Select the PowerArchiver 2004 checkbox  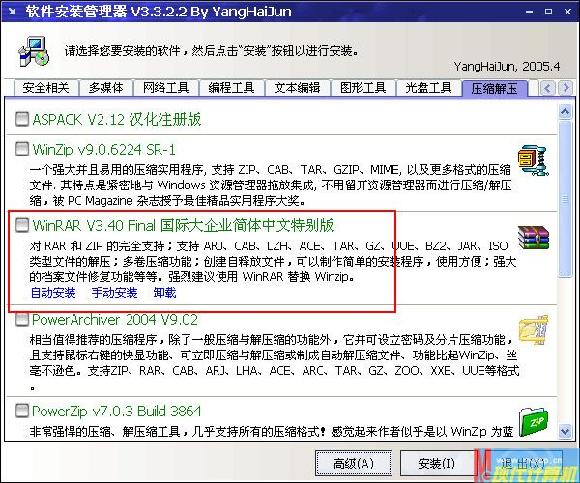(22, 319)
